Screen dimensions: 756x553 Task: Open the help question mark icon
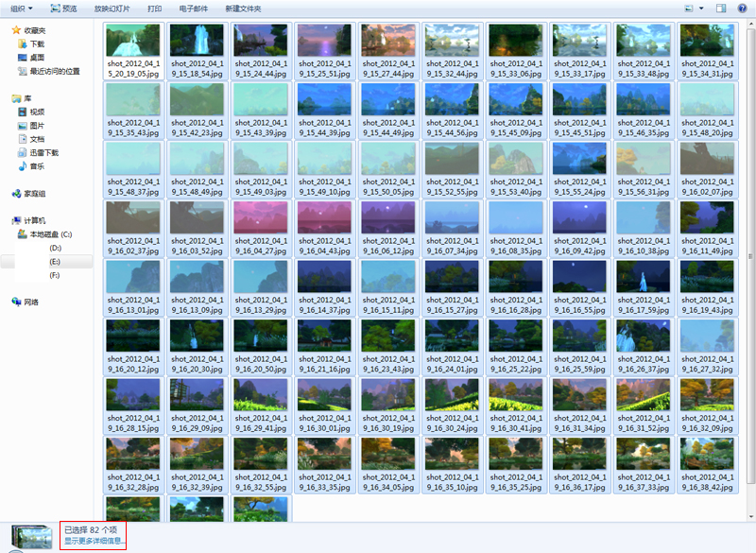(x=743, y=9)
